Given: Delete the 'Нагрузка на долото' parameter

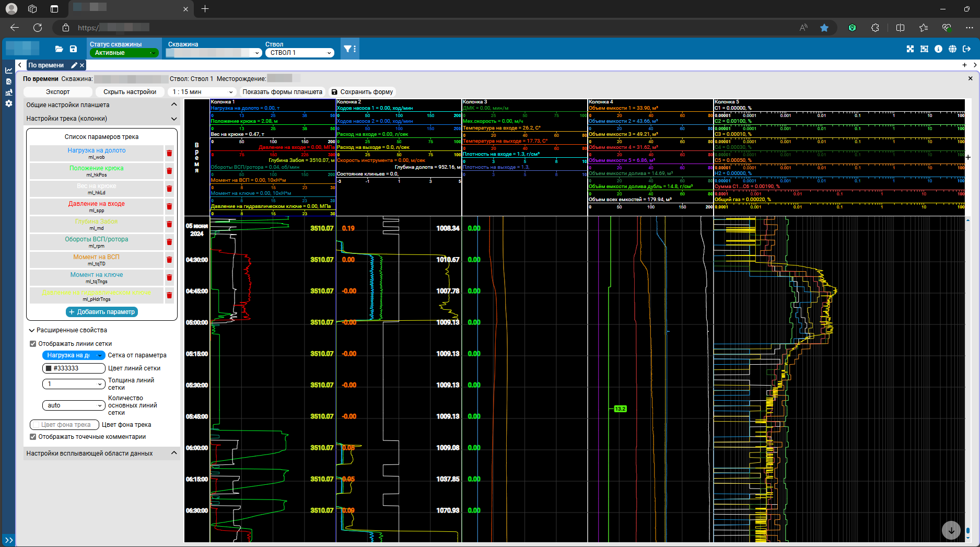Looking at the screenshot, I should [169, 154].
